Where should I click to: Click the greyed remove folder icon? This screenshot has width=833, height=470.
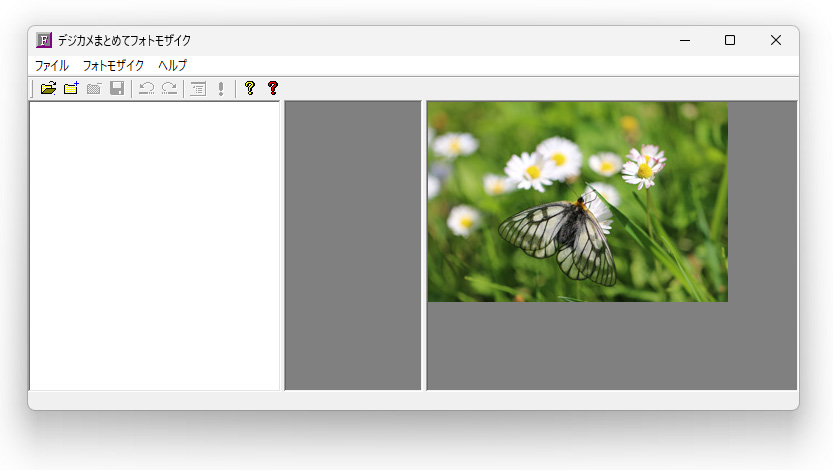tap(94, 88)
